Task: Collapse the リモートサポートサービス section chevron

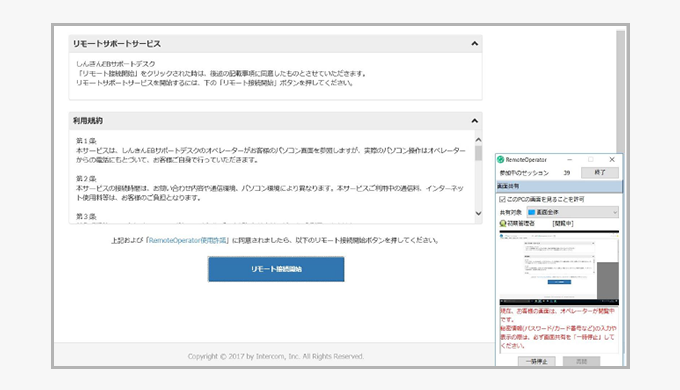Action: coord(474,44)
